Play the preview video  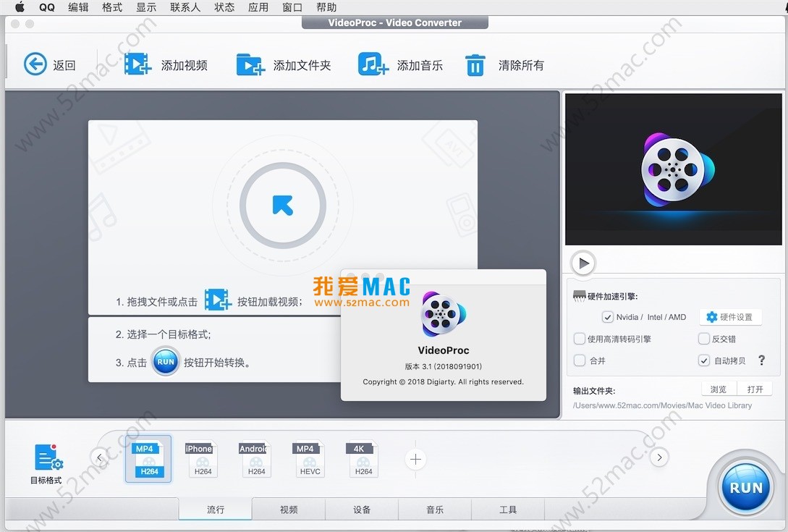coord(583,263)
